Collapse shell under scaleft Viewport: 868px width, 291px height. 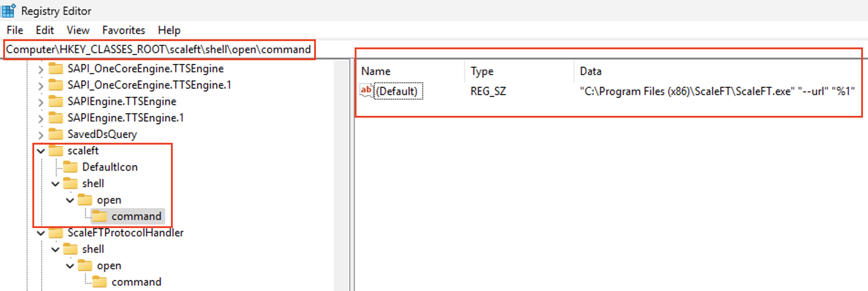tap(55, 184)
